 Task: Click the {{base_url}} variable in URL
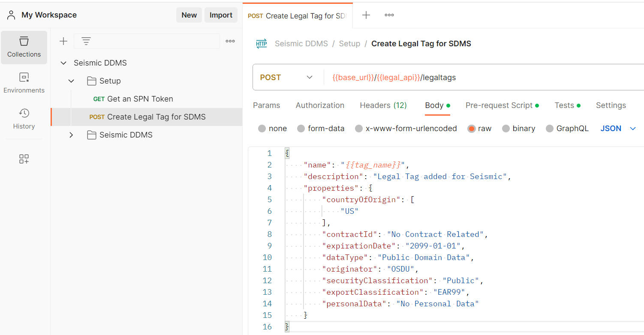click(x=353, y=78)
